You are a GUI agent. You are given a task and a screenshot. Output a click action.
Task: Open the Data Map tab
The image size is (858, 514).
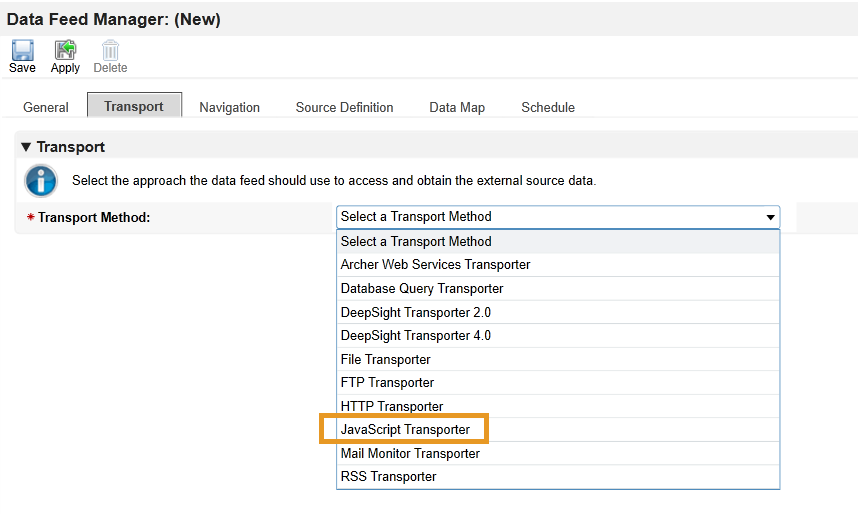pyautogui.click(x=457, y=107)
